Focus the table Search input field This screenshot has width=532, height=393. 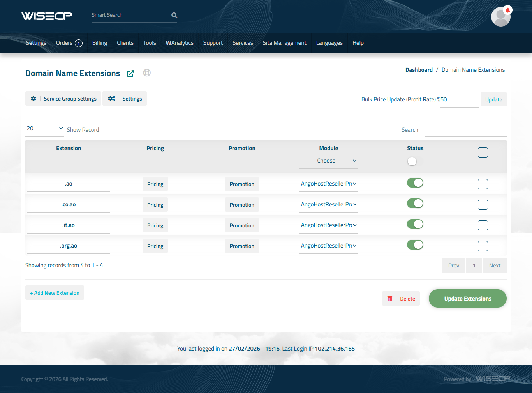point(465,130)
